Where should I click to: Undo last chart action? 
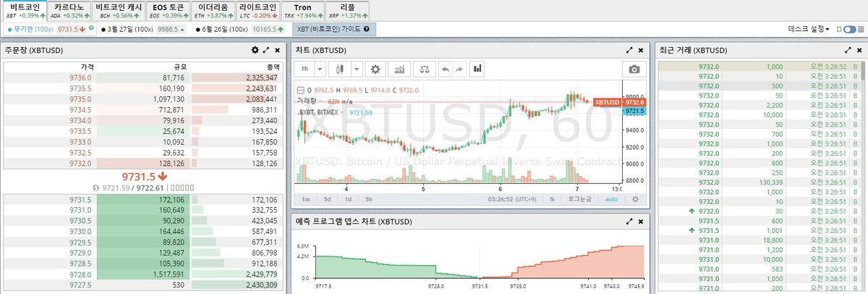tap(444, 69)
